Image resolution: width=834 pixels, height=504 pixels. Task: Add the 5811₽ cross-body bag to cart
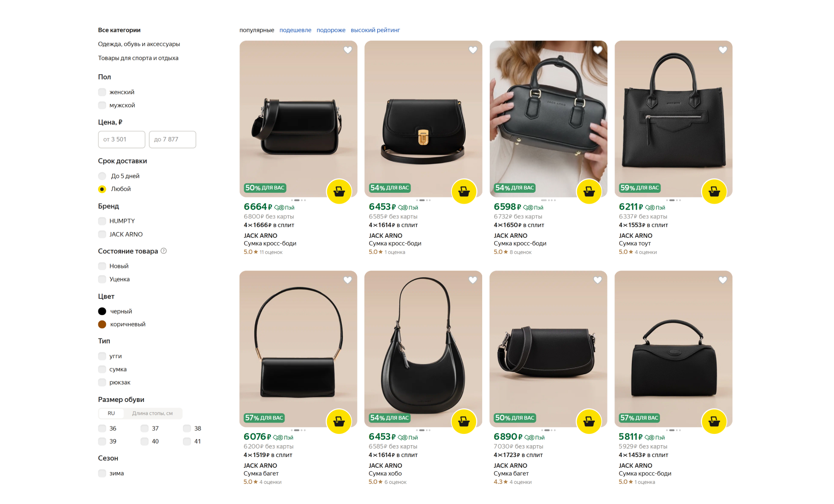point(714,421)
